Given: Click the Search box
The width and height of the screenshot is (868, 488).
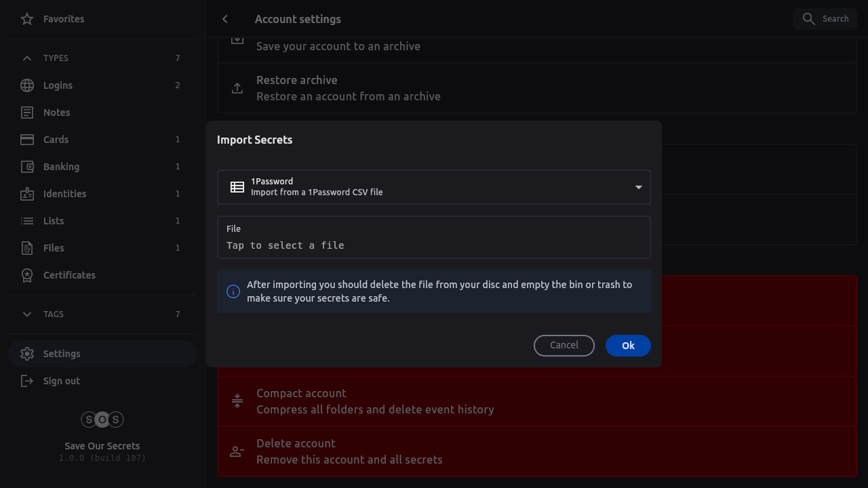Looking at the screenshot, I should (x=826, y=19).
